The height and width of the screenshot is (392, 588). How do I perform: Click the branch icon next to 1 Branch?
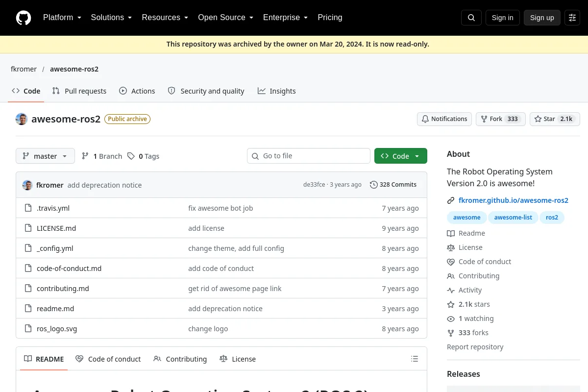coord(85,156)
